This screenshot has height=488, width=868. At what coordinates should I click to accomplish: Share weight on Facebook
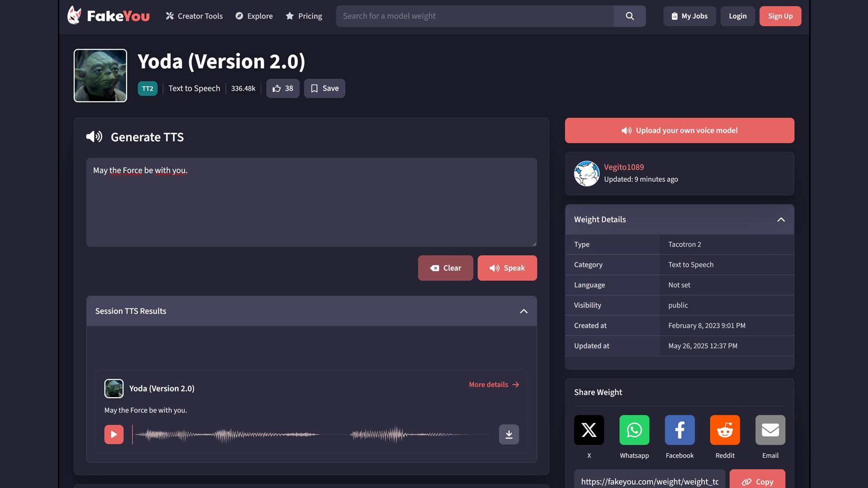tap(679, 430)
